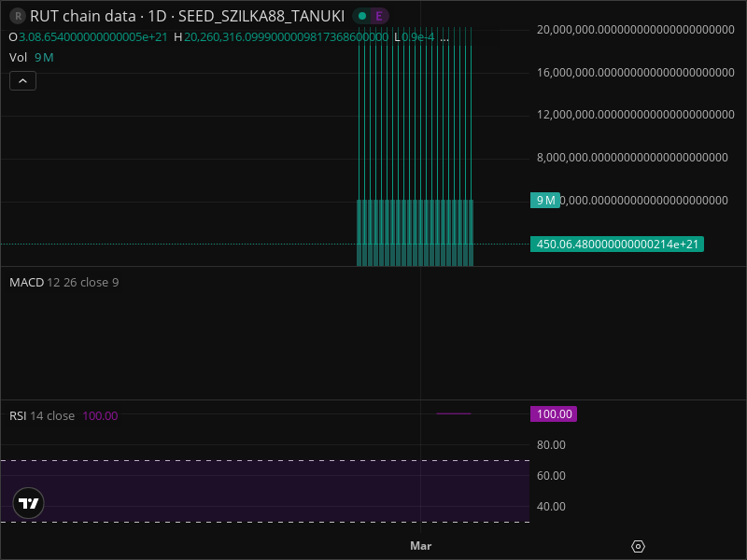Click the 80.00 RSI scale value

551,445
